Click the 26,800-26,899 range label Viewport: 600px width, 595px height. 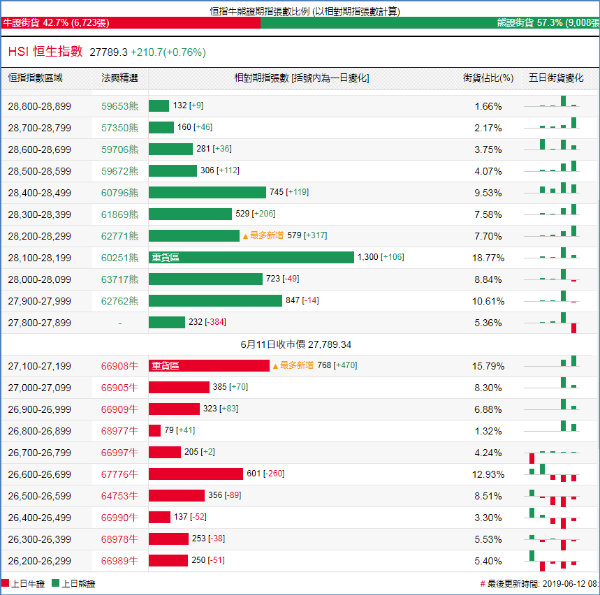point(39,431)
